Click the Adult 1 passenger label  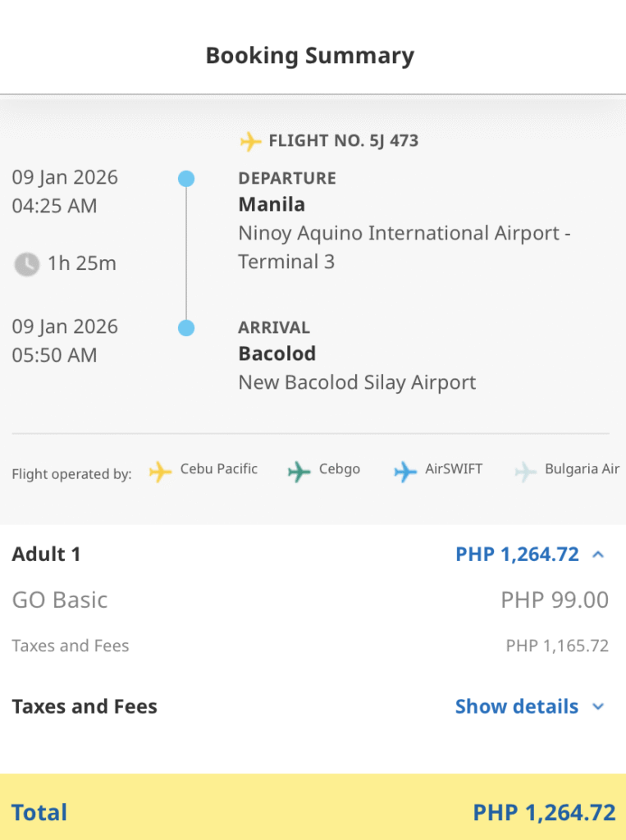[47, 555]
